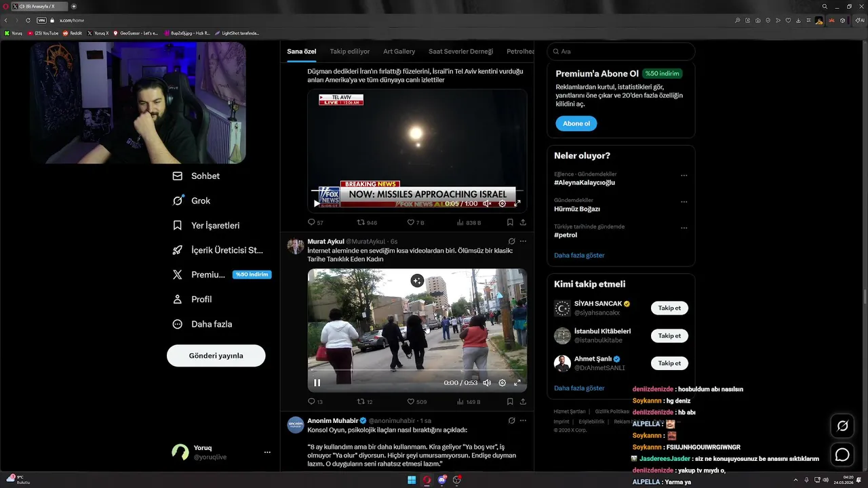Toggle the Opera VPN badge
Screen dimensions: 868x488
pos(42,20)
